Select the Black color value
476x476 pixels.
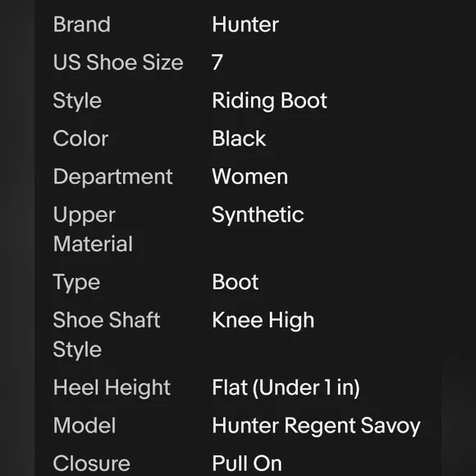[239, 139]
